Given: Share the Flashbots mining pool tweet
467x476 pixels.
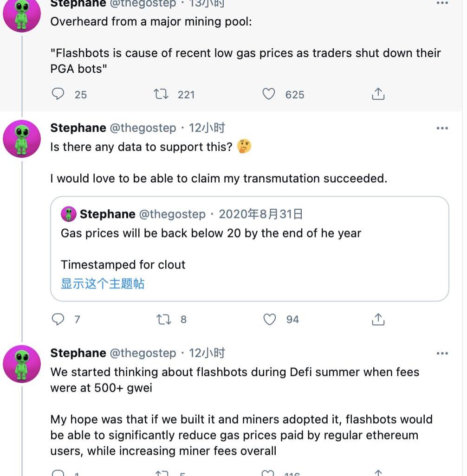Looking at the screenshot, I should 378,94.
